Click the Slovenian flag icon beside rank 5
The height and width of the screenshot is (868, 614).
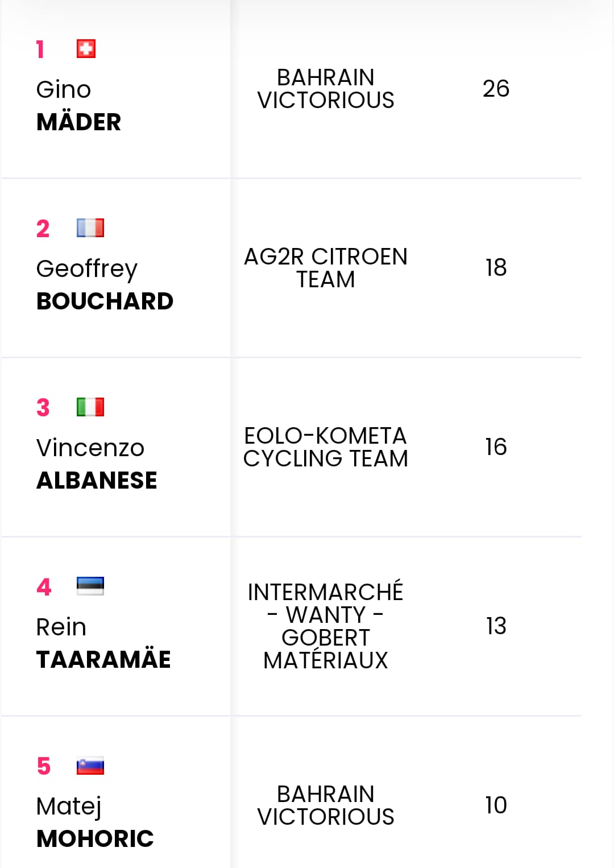click(90, 766)
